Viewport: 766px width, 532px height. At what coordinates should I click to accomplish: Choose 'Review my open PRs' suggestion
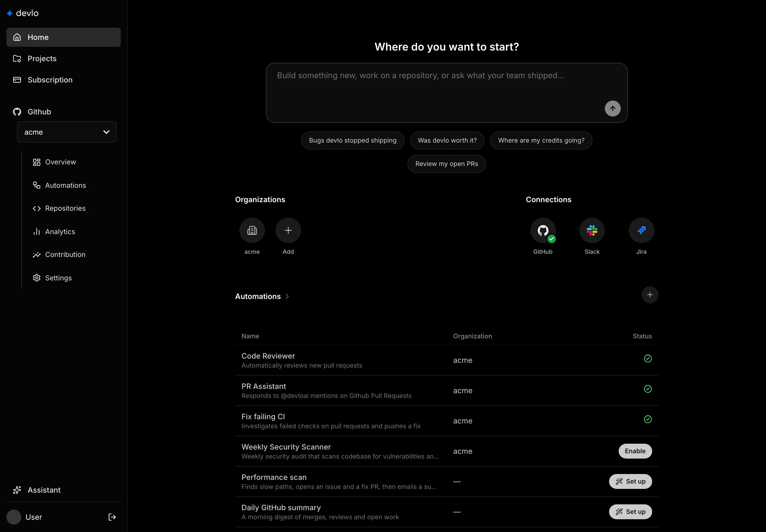pos(447,164)
